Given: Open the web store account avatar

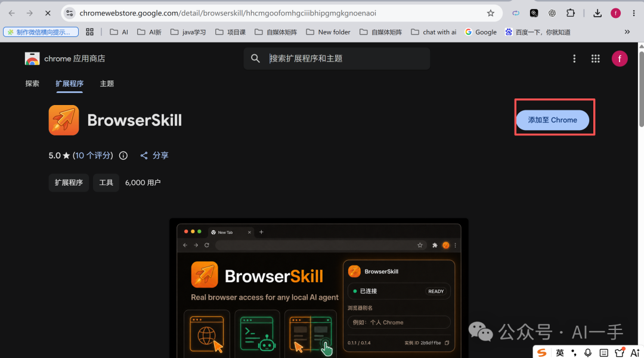Looking at the screenshot, I should [x=620, y=59].
